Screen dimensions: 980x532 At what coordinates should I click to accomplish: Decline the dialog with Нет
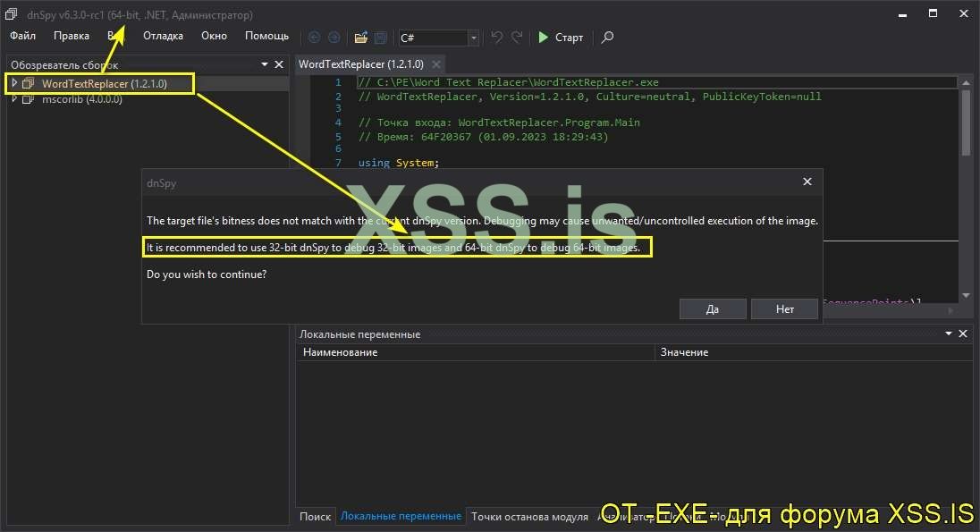click(785, 308)
